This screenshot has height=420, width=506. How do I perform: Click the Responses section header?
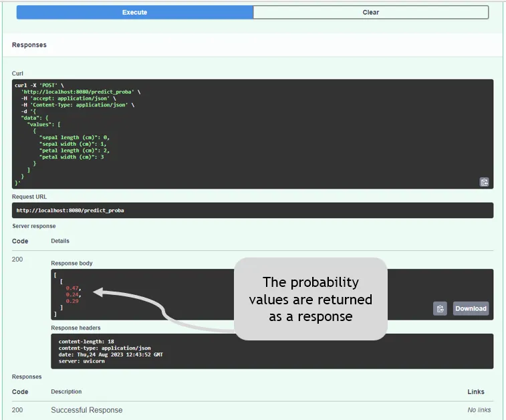click(29, 45)
